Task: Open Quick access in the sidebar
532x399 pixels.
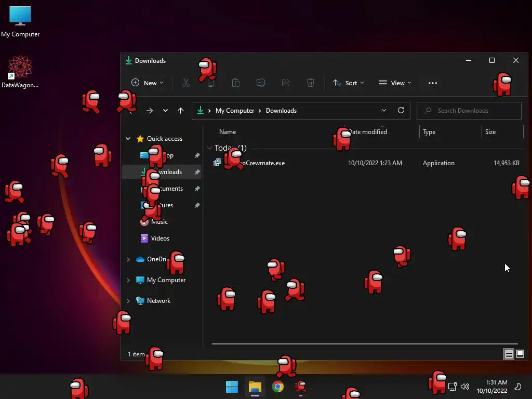Action: click(165, 138)
